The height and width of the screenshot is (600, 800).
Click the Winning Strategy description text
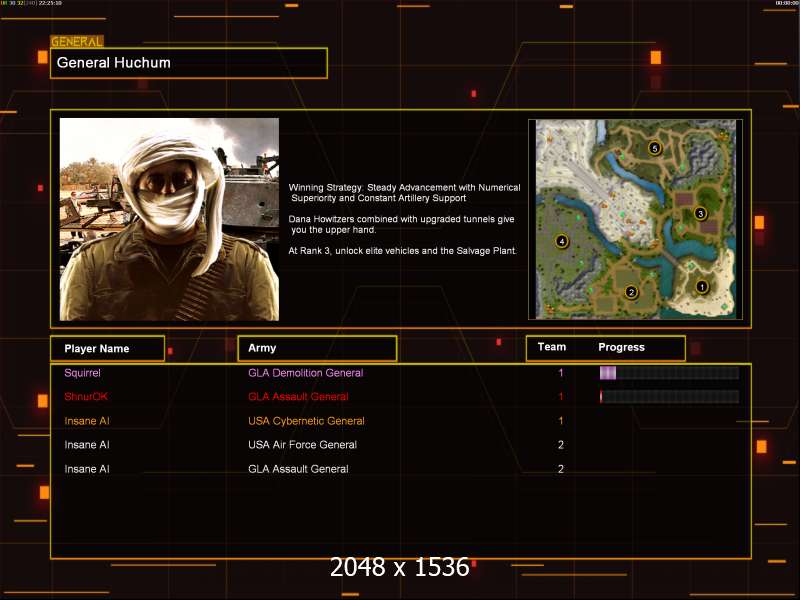(x=405, y=193)
